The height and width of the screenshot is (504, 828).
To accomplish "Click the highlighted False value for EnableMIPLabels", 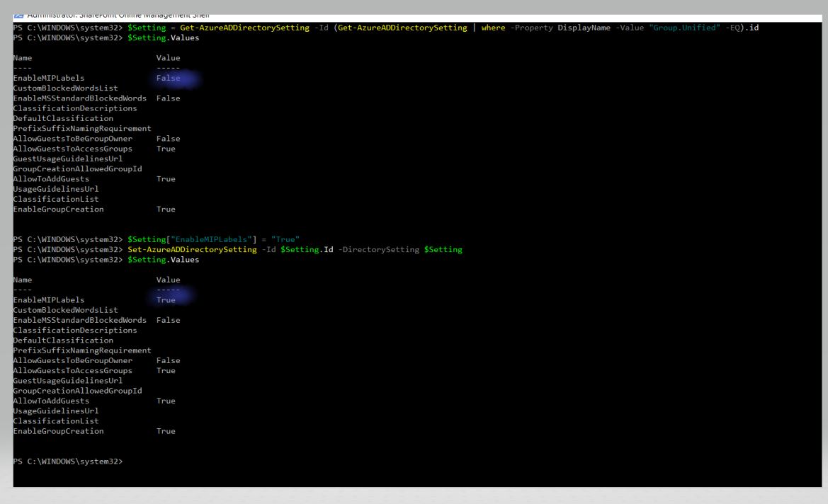I will [x=168, y=78].
